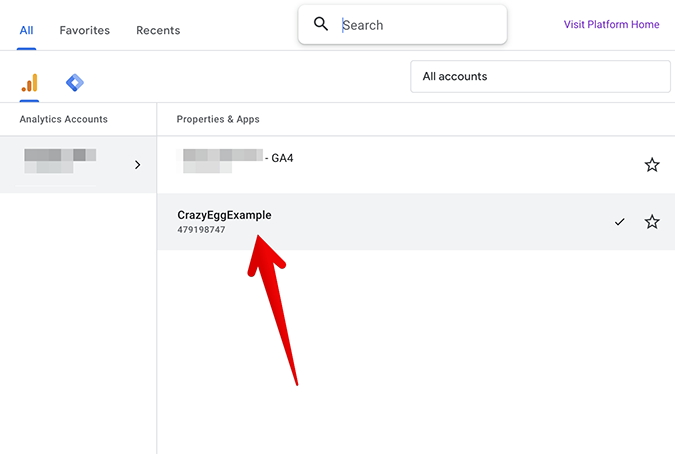Click the Properties & Apps column header
The width and height of the screenshot is (675, 454).
(x=218, y=119)
